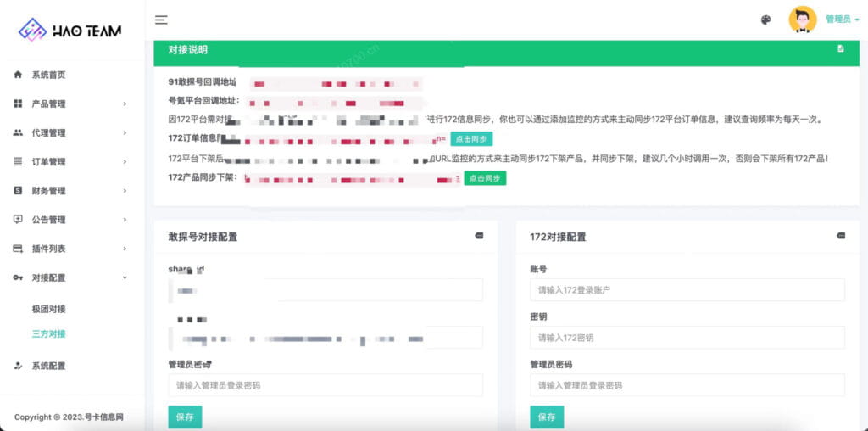Click the key icon beside 对接配置
Screen dimensions: 868x431
[18, 277]
